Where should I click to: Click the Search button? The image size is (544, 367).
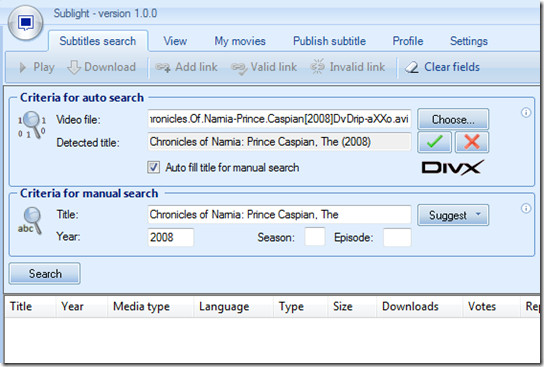click(45, 274)
